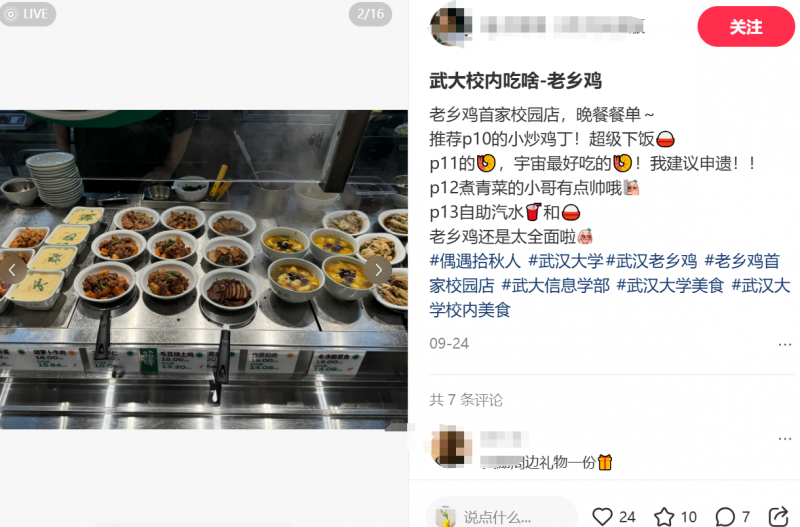Open hashtag #武汉大学美食
This screenshot has height=527, width=800.
click(670, 286)
